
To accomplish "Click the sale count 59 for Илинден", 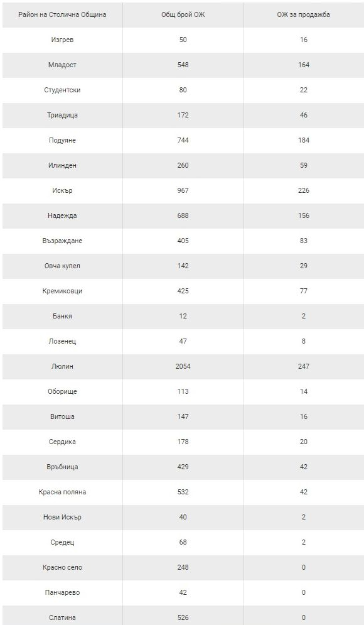I will pos(304,165).
